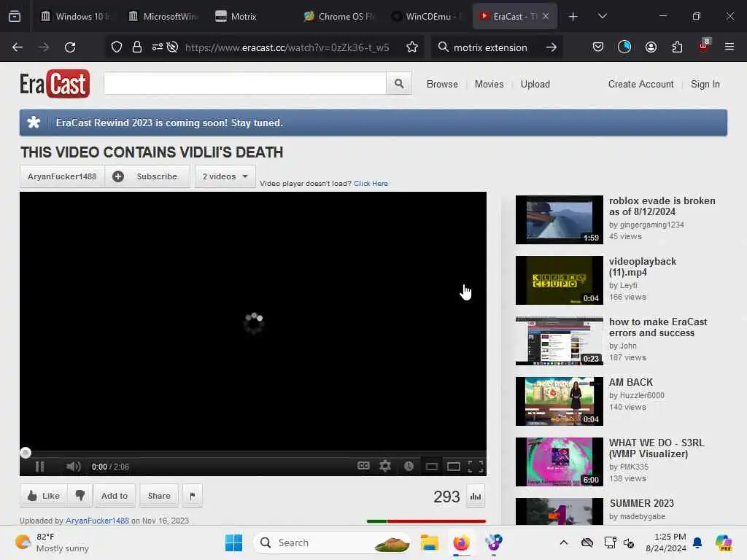
Task: Open the Upload link
Action: pyautogui.click(x=535, y=84)
